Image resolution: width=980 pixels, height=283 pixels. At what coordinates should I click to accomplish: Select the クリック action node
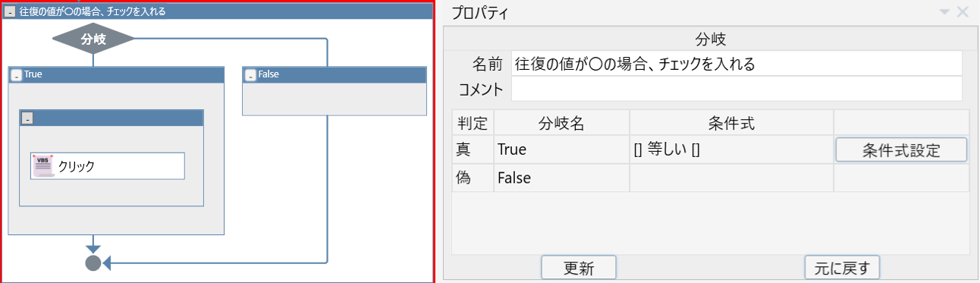(x=108, y=165)
